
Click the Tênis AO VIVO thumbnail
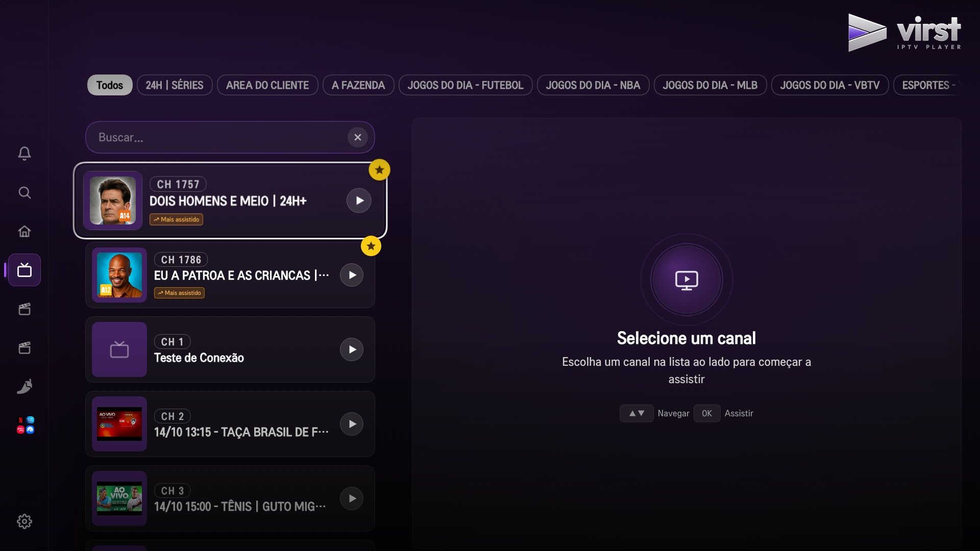tap(119, 498)
